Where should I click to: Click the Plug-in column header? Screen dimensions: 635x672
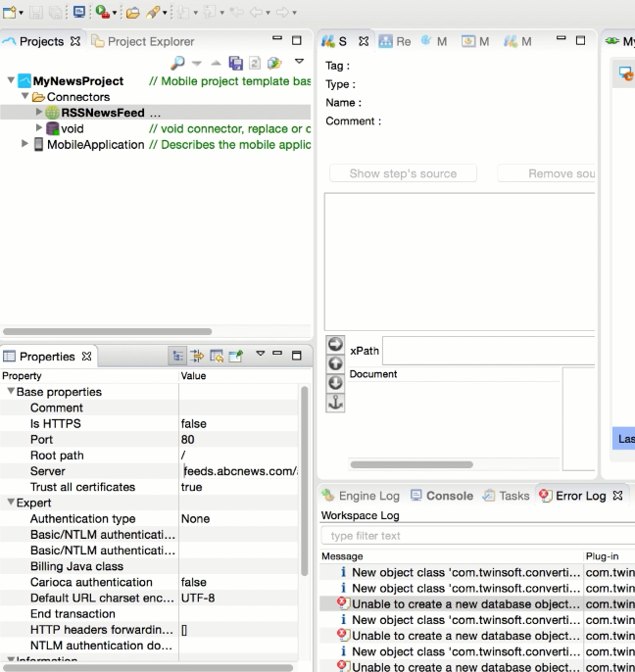[x=610, y=555]
